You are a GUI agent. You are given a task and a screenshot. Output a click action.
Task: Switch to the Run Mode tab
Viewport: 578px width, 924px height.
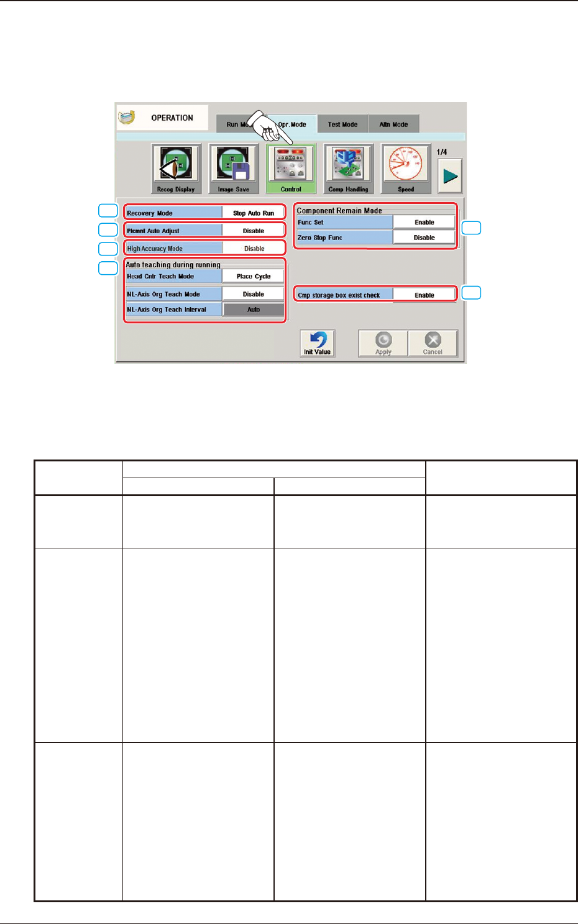241,123
